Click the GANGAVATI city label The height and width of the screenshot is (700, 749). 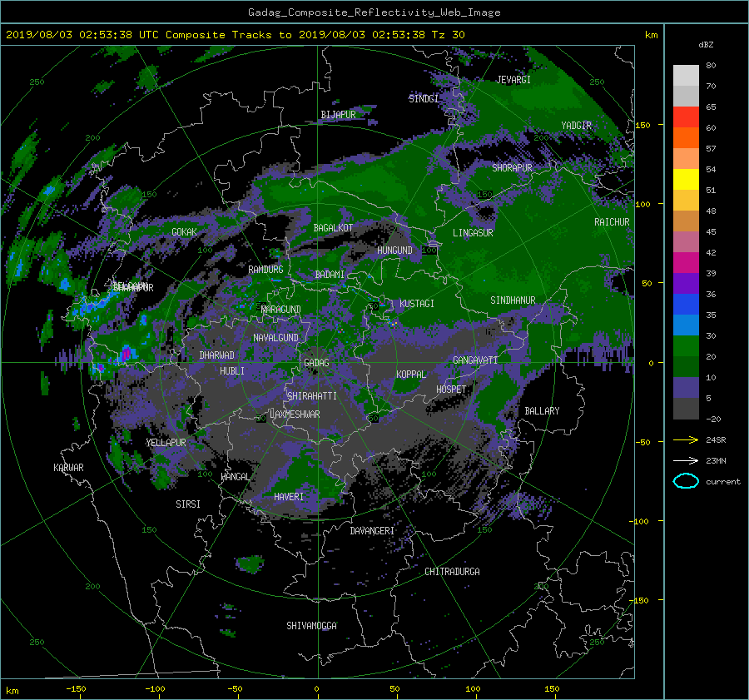pos(475,360)
